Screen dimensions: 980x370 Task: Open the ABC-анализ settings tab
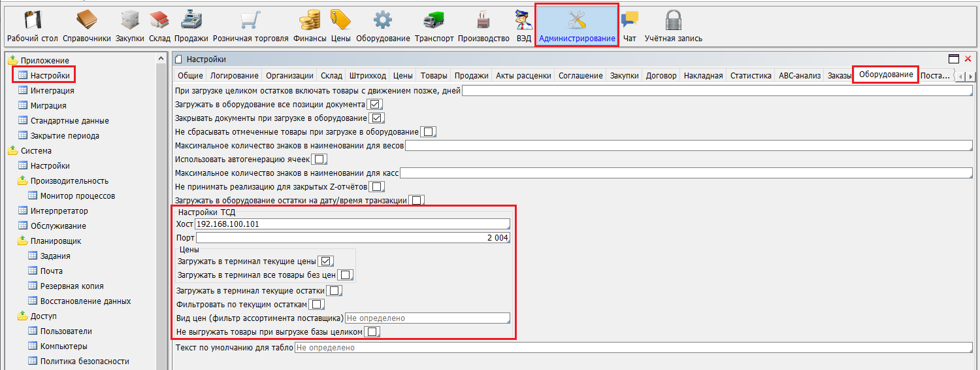(x=799, y=76)
